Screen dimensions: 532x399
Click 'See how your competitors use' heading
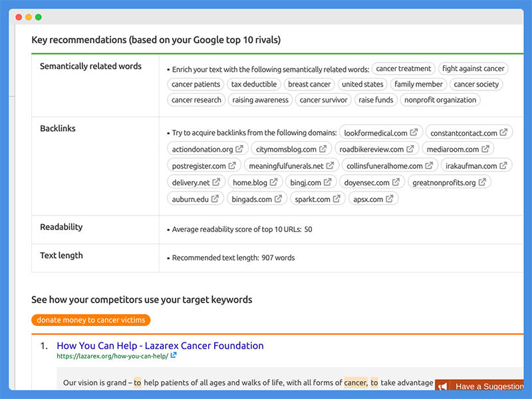(142, 300)
